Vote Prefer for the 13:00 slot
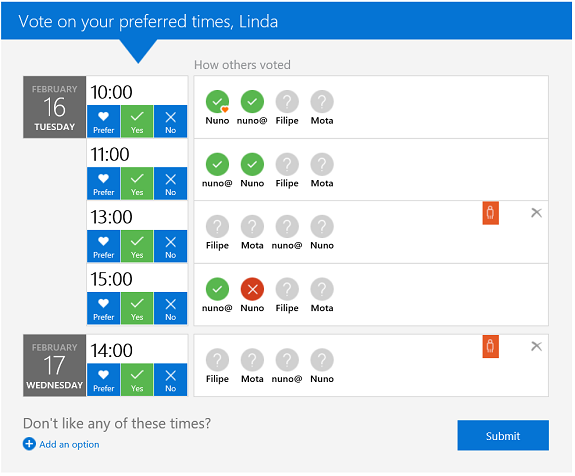This screenshot has height=476, width=575. point(104,247)
